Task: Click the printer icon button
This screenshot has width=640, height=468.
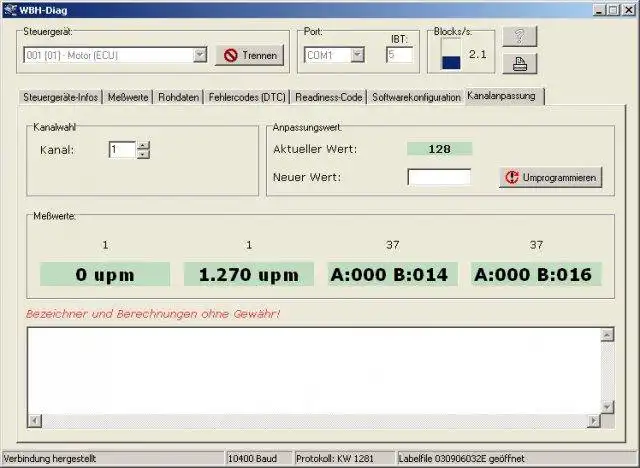Action: (x=520, y=64)
